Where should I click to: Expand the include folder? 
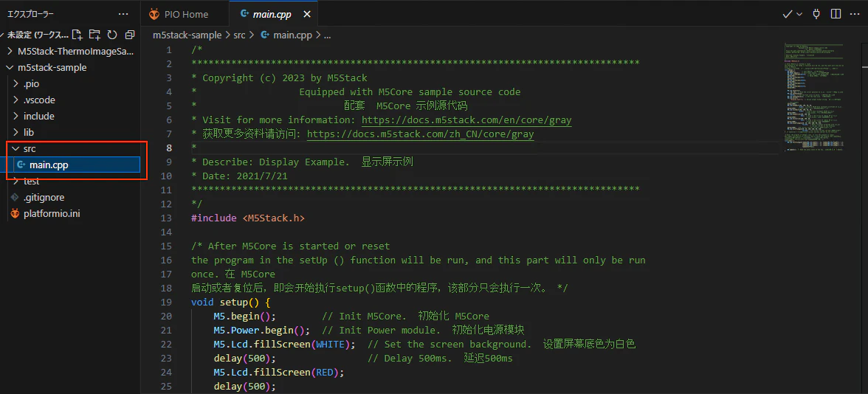(x=70, y=117)
